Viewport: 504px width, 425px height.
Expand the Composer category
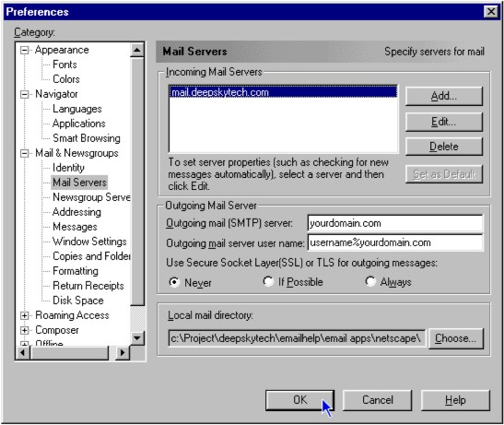pos(24,330)
